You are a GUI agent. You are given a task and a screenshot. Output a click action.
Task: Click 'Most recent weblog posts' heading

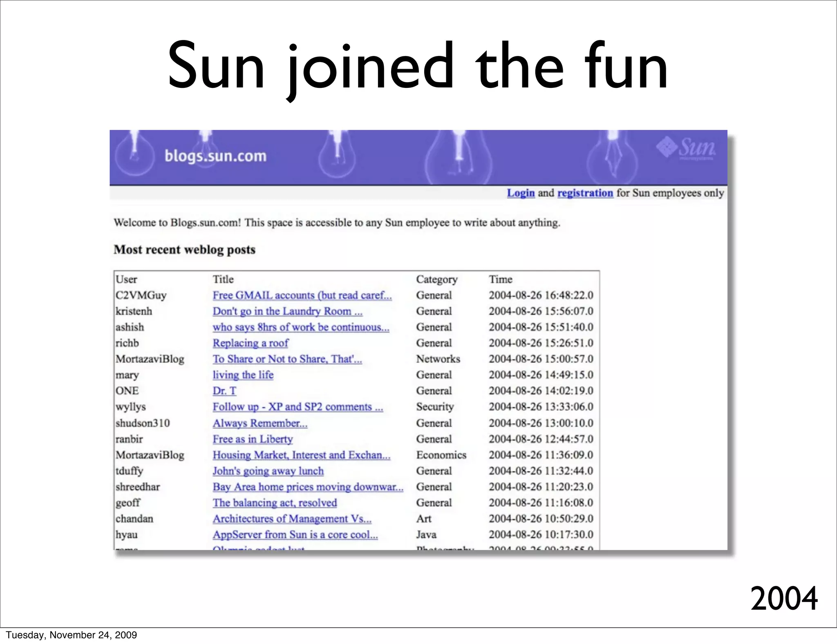[185, 250]
